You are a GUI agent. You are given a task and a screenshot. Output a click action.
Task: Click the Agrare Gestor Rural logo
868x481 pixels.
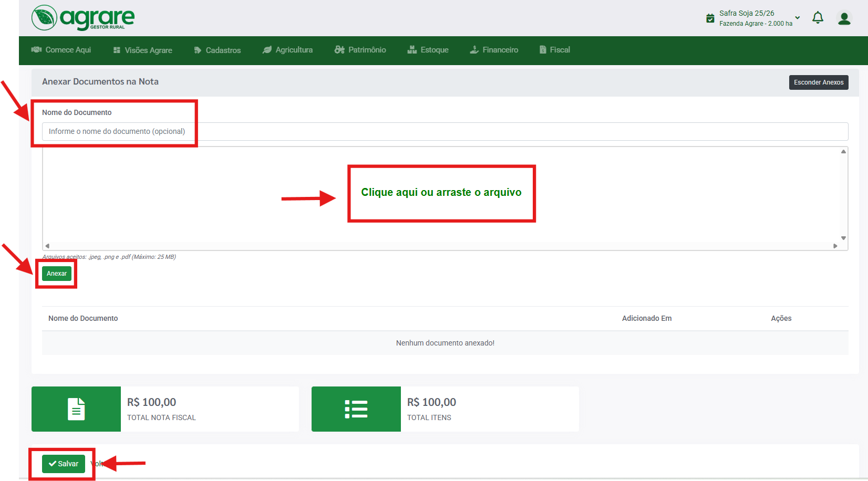click(x=83, y=18)
